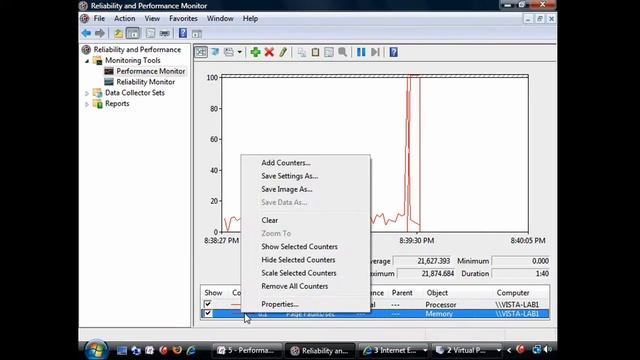Click the Copy Properties icon
Image resolution: width=640 pixels, height=360 pixels.
click(x=302, y=52)
